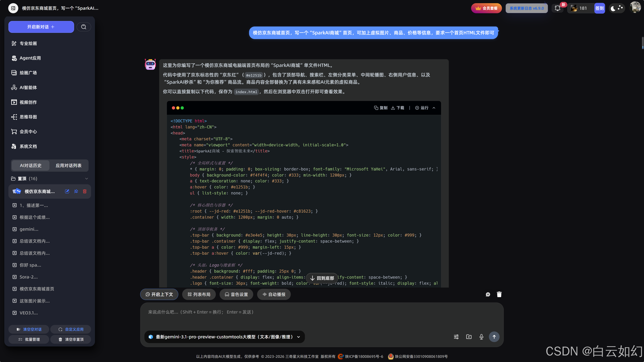Screen dimensions: 644x362
Task: Toggle dark mode moon switch
Action: [x=616, y=8]
